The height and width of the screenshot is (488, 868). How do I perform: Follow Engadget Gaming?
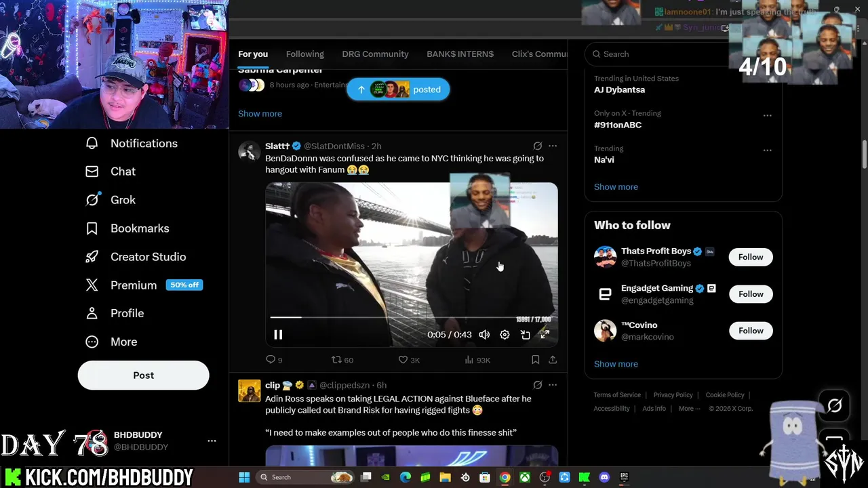coord(751,294)
